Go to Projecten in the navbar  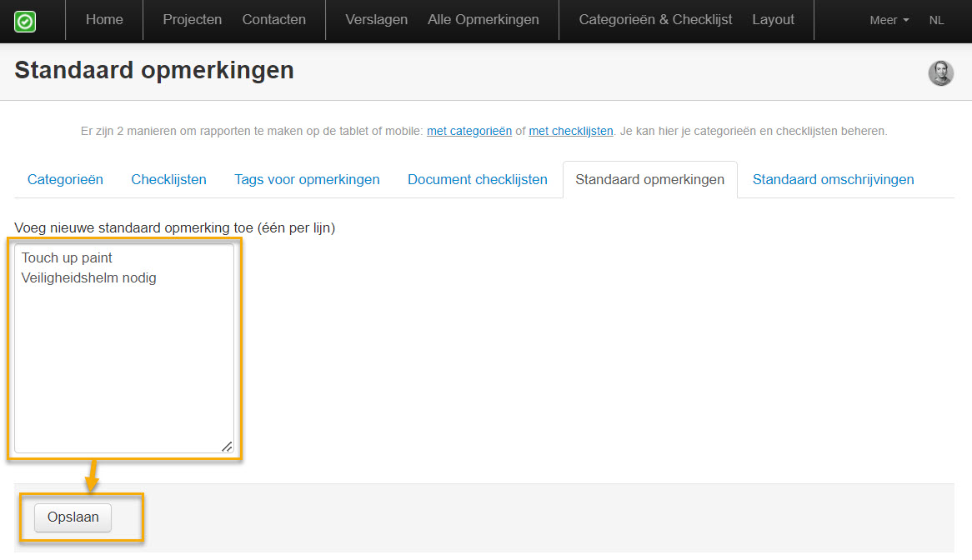coord(193,20)
